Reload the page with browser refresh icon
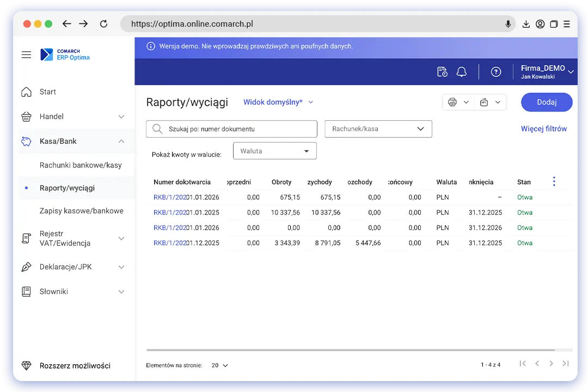Screen dimensions: 588x392 103,24
